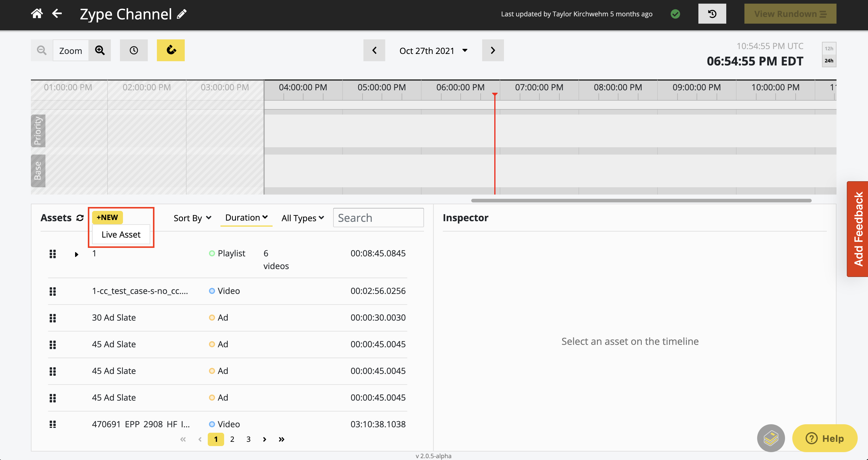The image size is (868, 460).
Task: Switch clock to 24h format
Action: [829, 61]
